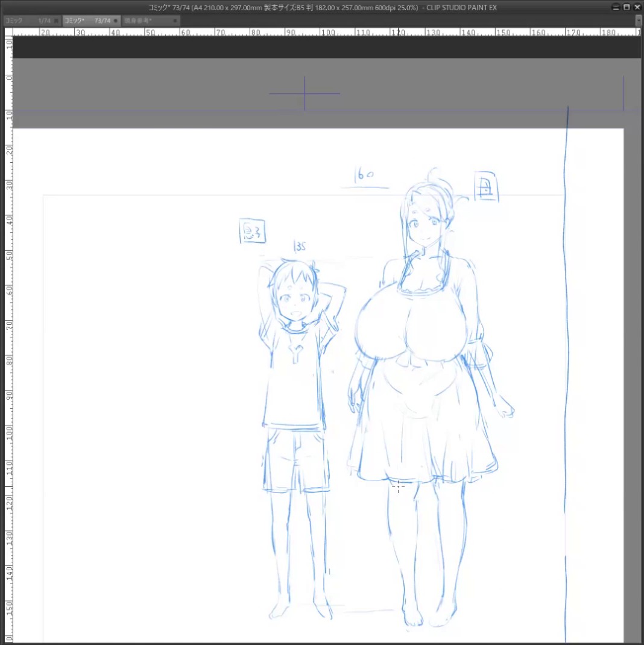Click the 100 mark on the horizontal ruler
644x645 pixels.
click(x=328, y=33)
